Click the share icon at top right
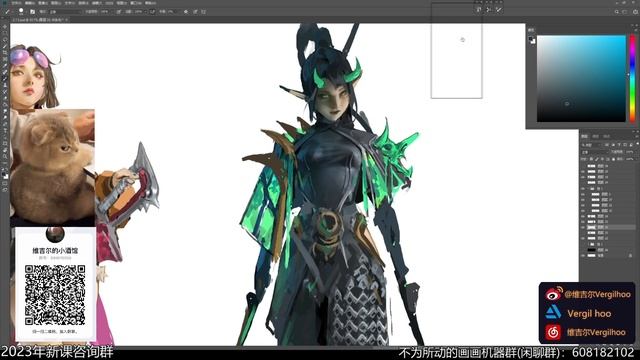This screenshot has width=640, height=360. [635, 12]
